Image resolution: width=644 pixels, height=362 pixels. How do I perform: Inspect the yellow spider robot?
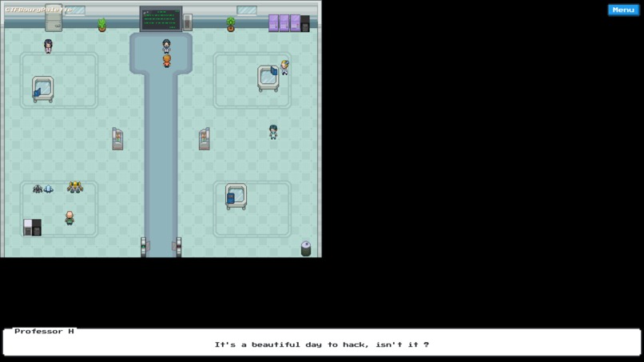click(75, 187)
